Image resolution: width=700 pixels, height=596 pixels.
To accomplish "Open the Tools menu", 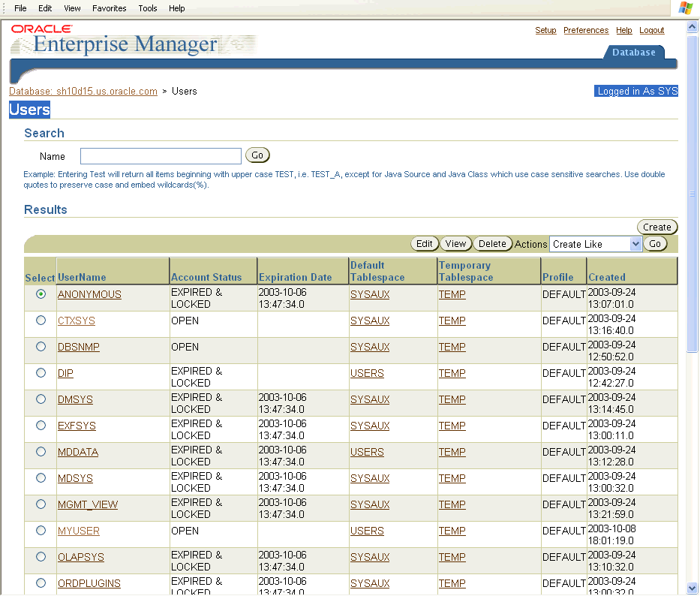I will tap(148, 8).
